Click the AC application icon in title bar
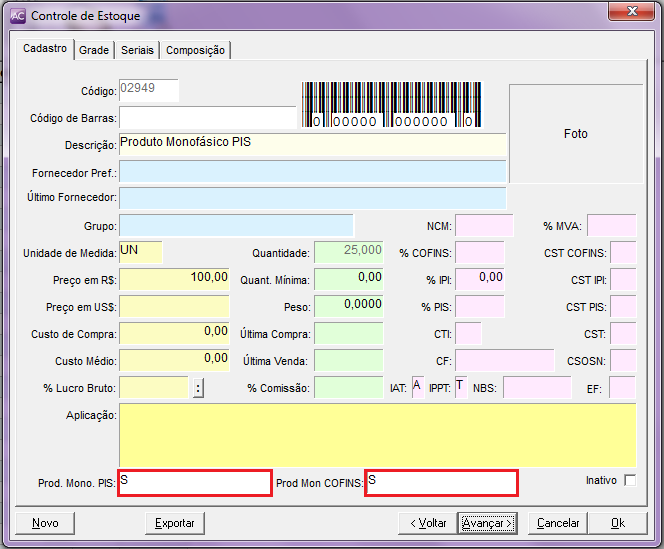Viewport: 664px width, 549px height. (x=18, y=16)
